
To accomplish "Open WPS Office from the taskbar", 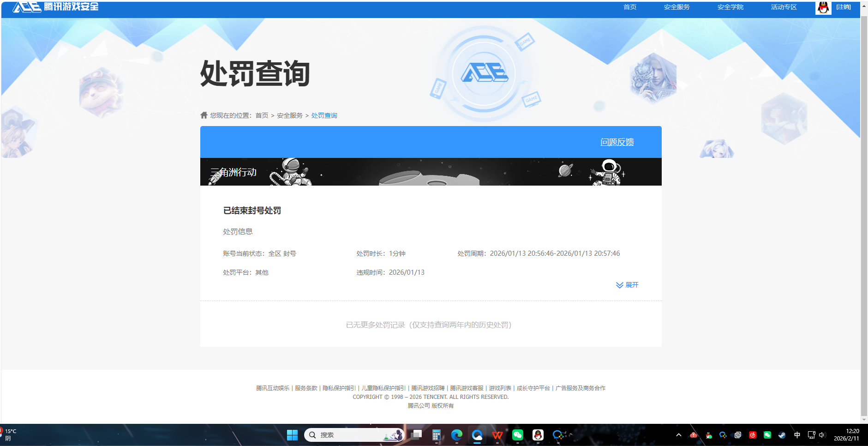I will (x=497, y=434).
